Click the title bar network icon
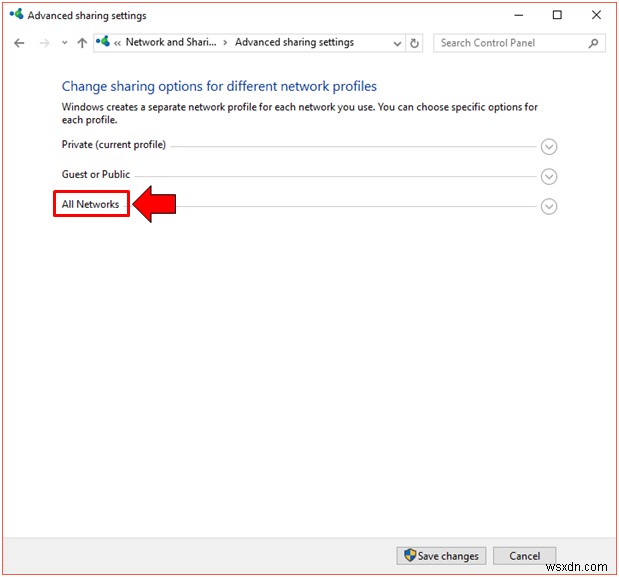The height and width of the screenshot is (577, 619). (17, 15)
